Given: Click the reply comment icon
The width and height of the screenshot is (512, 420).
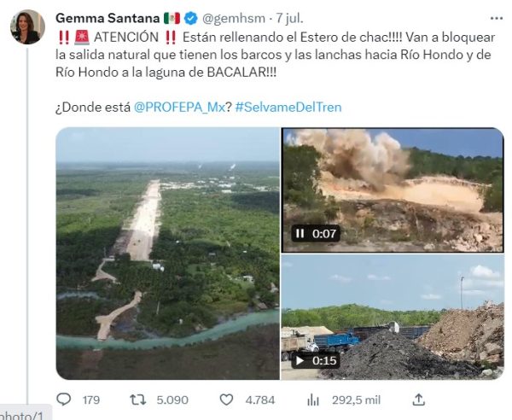Looking at the screenshot, I should click(x=63, y=399).
